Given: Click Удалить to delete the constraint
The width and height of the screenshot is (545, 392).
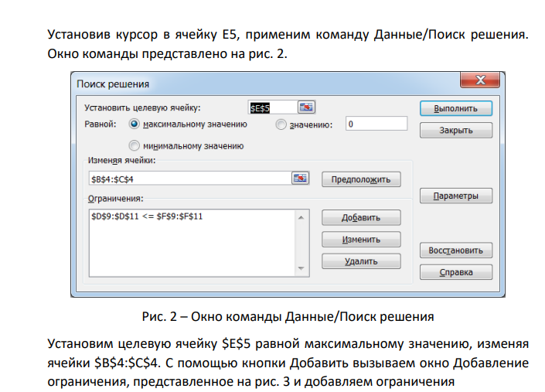Looking at the screenshot, I should tap(361, 261).
